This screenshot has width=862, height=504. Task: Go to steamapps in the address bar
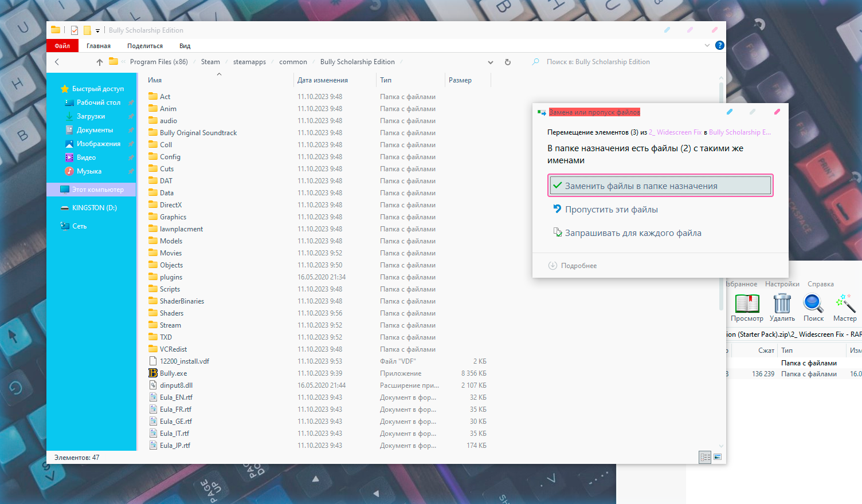point(249,62)
